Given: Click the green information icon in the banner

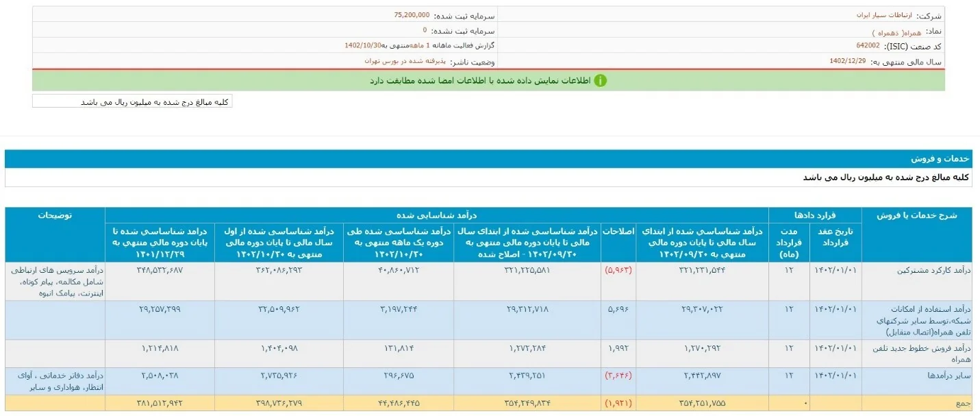Looking at the screenshot, I should [x=601, y=80].
